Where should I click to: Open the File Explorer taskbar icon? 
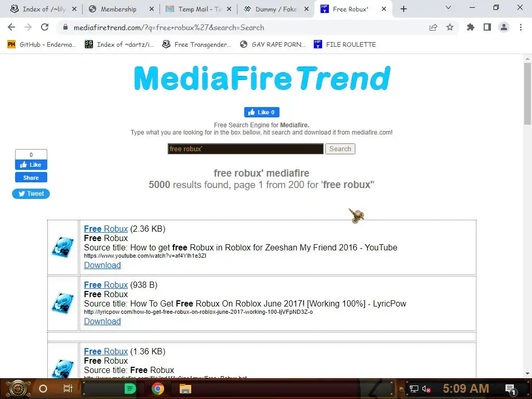[185, 389]
